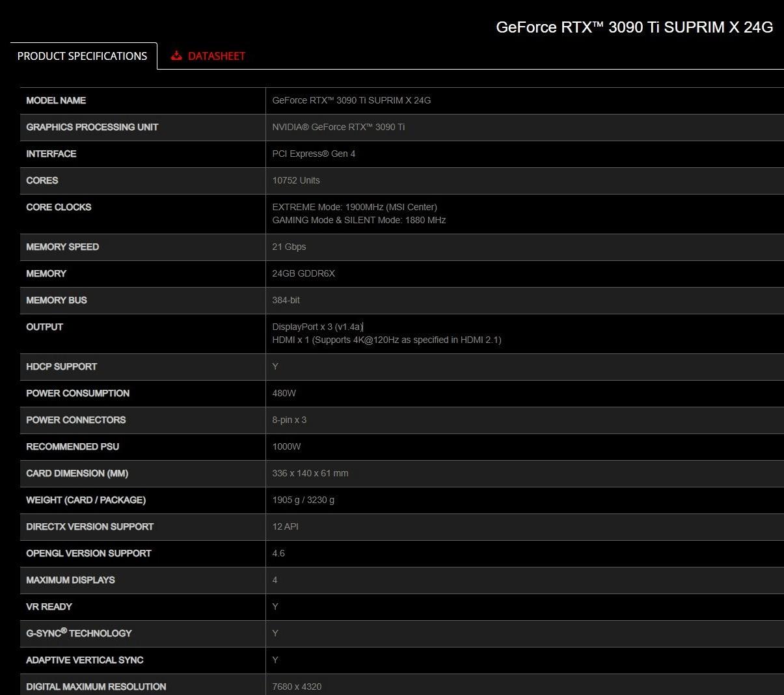Click the 480W power consumption value
This screenshot has width=784, height=695.
pos(284,393)
